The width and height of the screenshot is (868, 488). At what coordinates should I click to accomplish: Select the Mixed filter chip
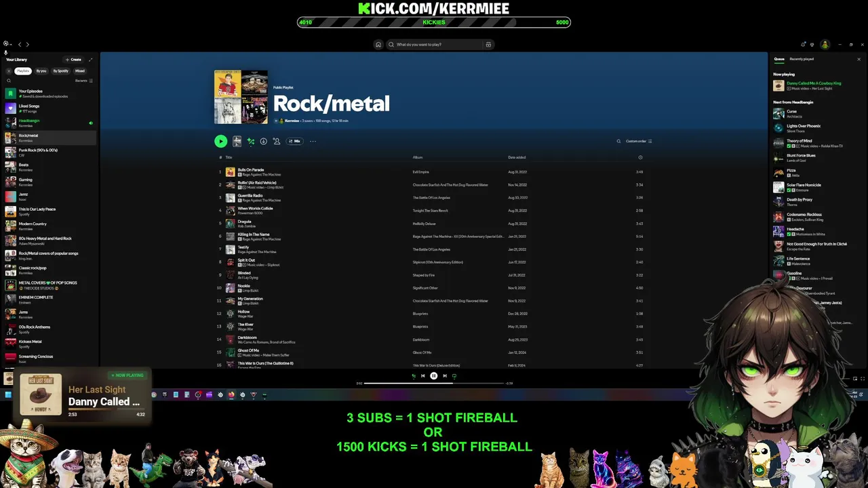[80, 70]
